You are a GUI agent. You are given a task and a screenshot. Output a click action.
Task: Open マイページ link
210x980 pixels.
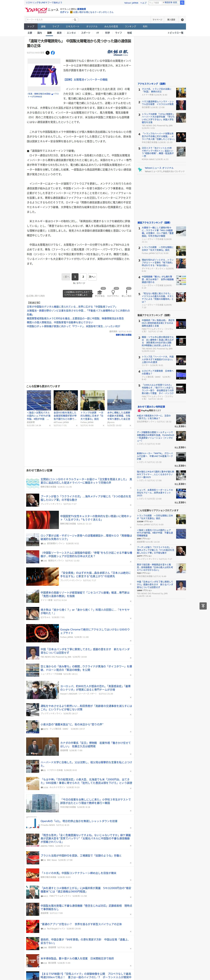(x=157, y=20)
